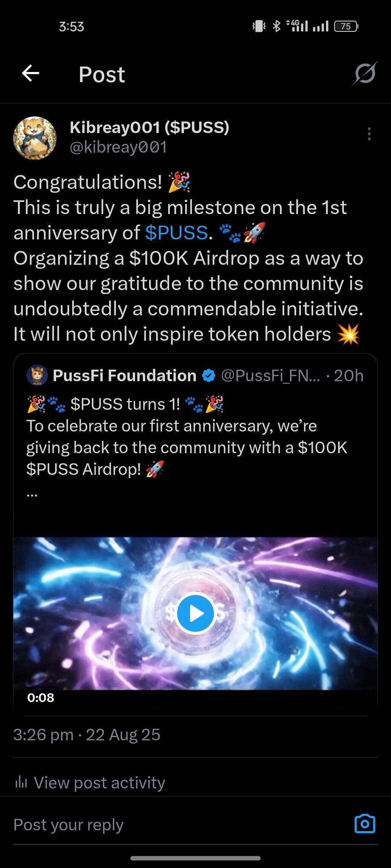Tap the back arrow icon
Screen dimensions: 391x868
pos(31,73)
